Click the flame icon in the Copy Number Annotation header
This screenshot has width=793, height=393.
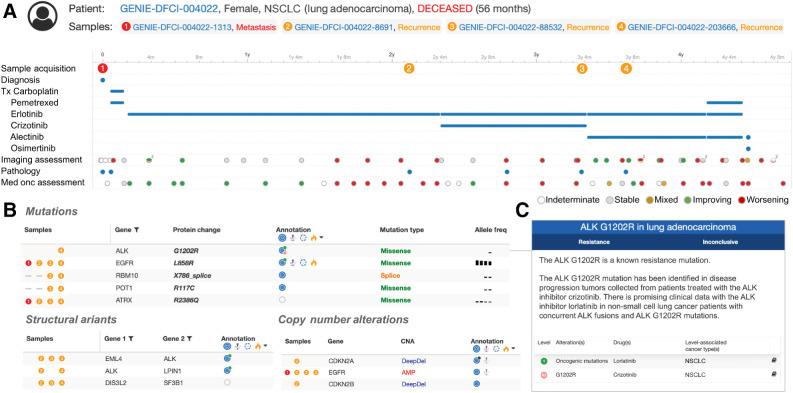pos(507,349)
